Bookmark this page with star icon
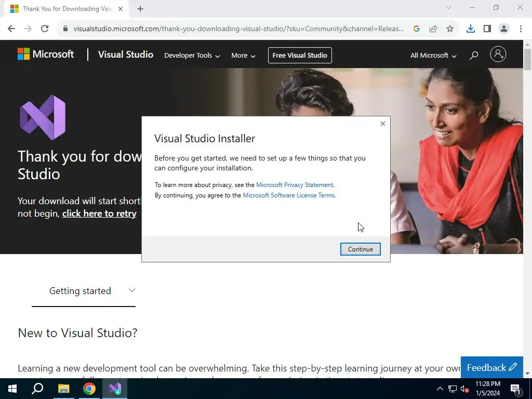 point(450,29)
